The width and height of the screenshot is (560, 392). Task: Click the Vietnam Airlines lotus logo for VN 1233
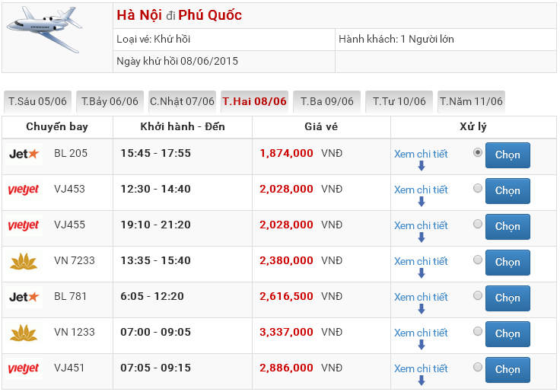coord(24,333)
